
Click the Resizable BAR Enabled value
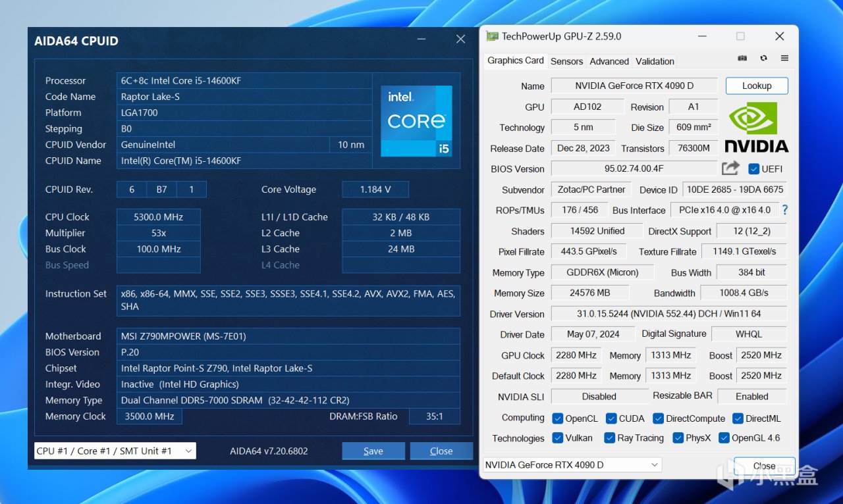752,397
